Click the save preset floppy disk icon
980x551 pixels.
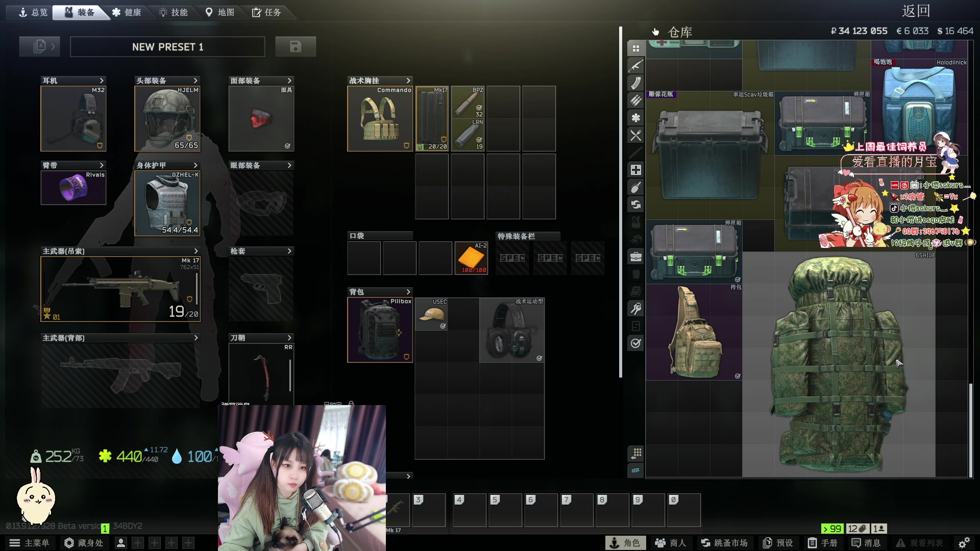pos(296,46)
